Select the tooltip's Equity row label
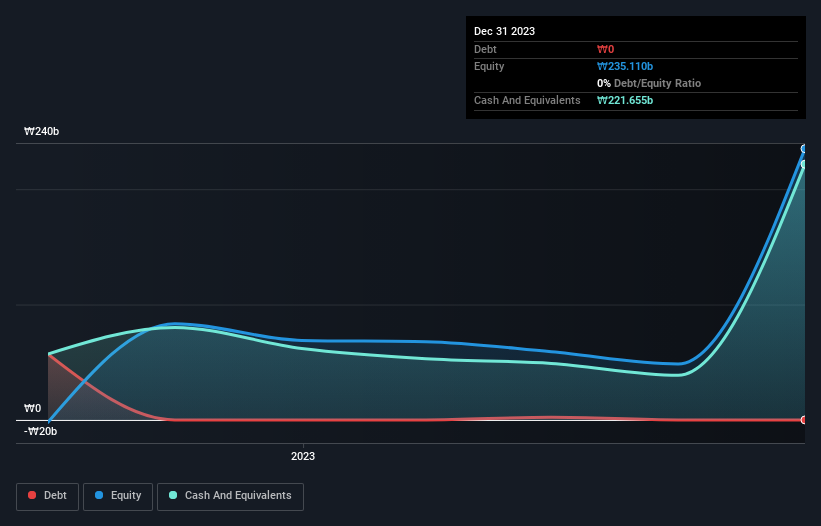 point(489,66)
